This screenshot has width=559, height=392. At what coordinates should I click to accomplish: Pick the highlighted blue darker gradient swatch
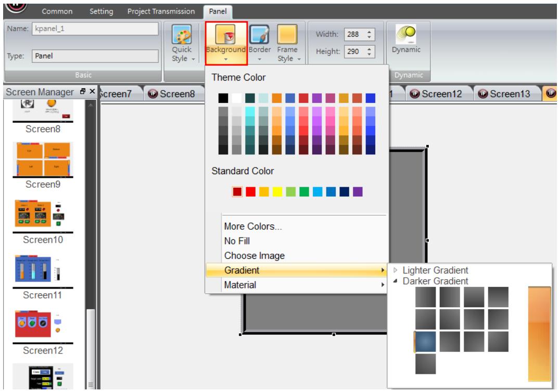425,342
